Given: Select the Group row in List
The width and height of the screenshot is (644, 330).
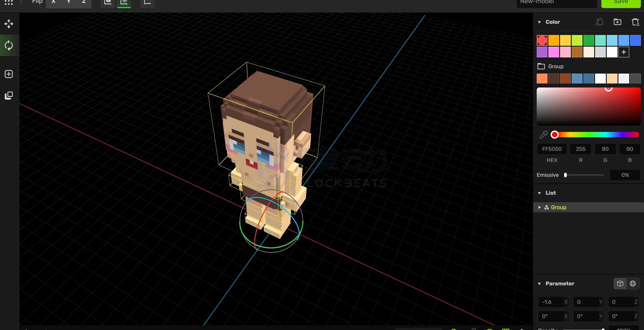Looking at the screenshot, I should tap(589, 207).
